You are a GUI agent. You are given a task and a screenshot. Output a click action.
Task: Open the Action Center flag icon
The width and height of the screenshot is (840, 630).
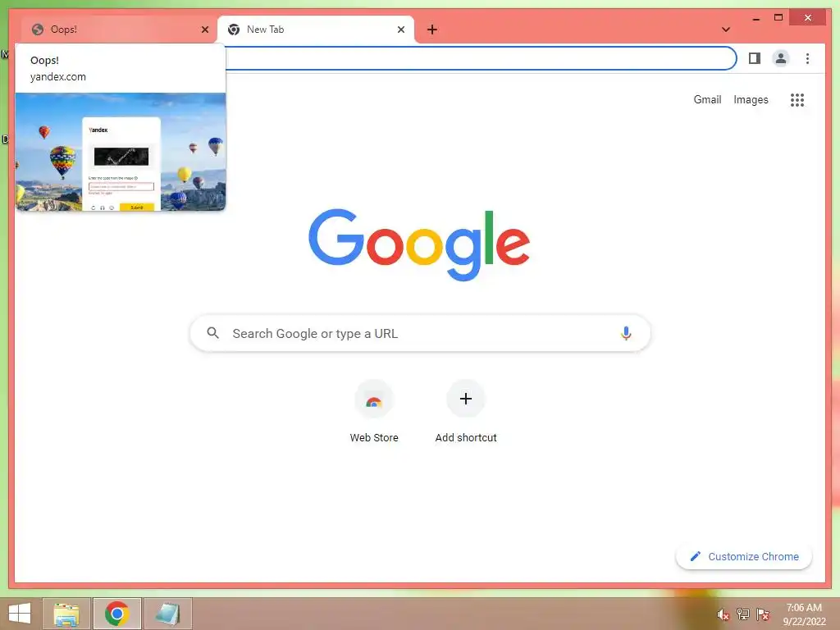tap(763, 614)
